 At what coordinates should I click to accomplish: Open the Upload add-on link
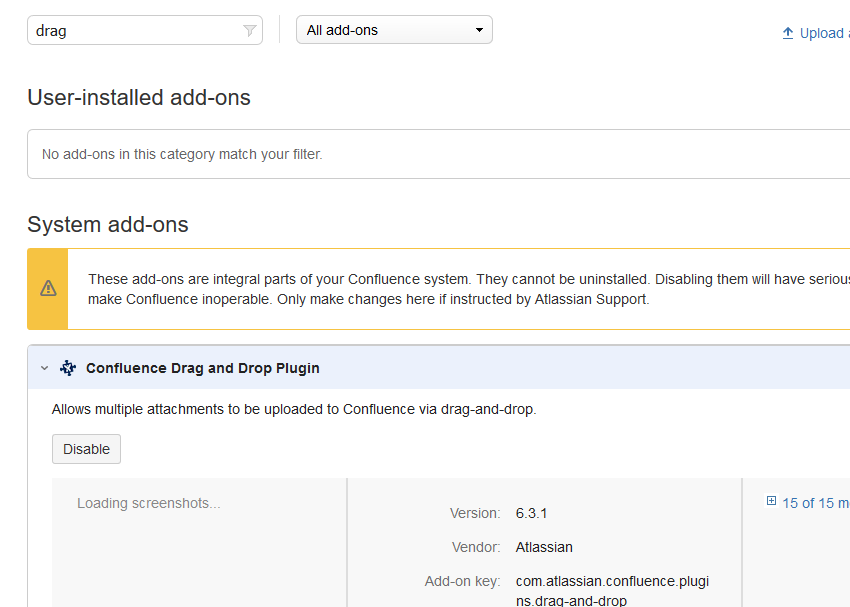coord(823,33)
